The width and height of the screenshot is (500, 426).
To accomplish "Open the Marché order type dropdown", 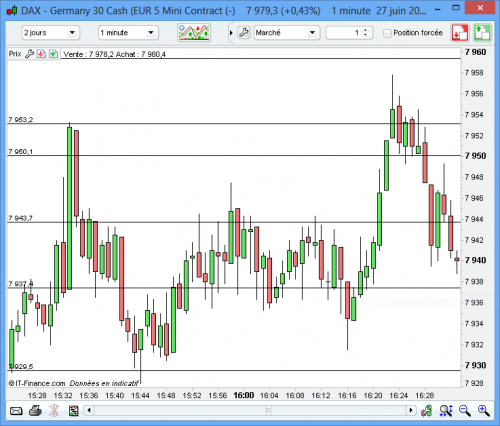I will click(287, 33).
